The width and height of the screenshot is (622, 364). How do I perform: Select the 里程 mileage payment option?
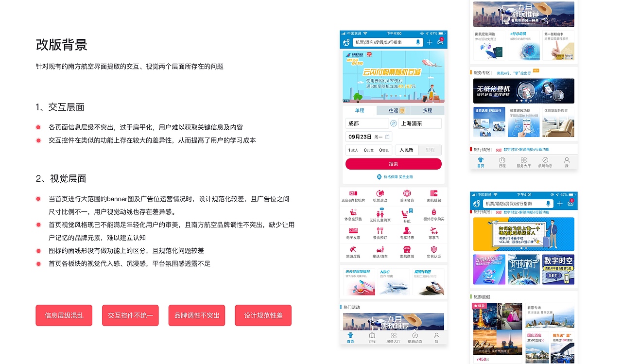(430, 150)
